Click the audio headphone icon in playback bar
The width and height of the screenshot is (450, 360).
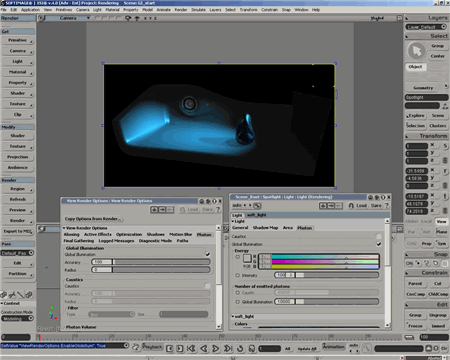click(252, 348)
